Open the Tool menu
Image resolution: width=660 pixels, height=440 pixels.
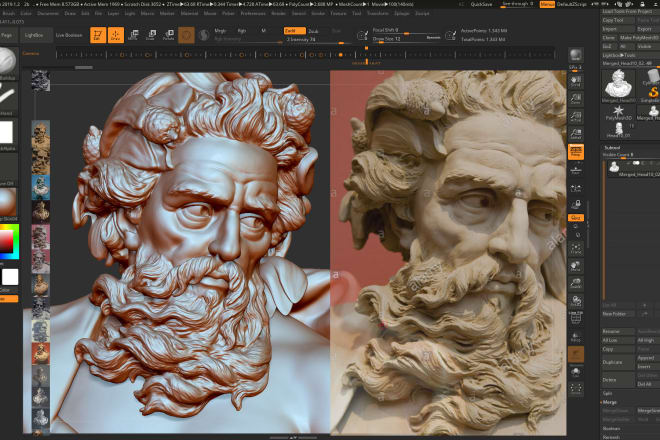coord(357,13)
